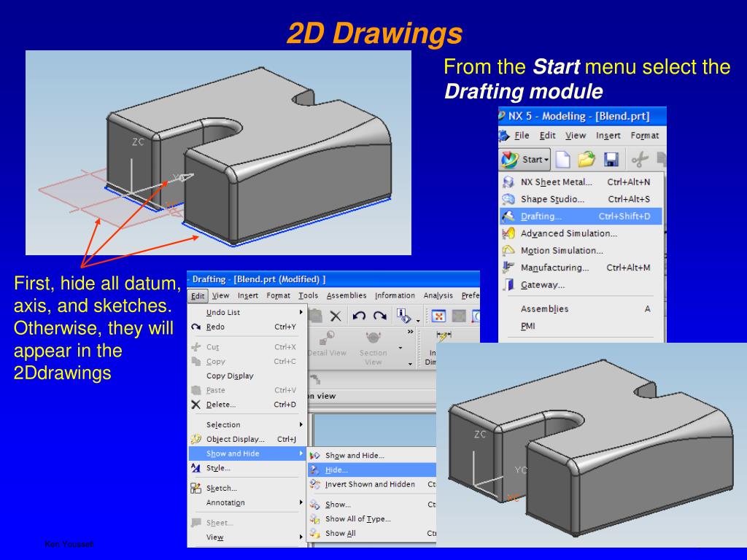Choose Show All of Type...
This screenshot has width=747, height=560.
[x=372, y=519]
